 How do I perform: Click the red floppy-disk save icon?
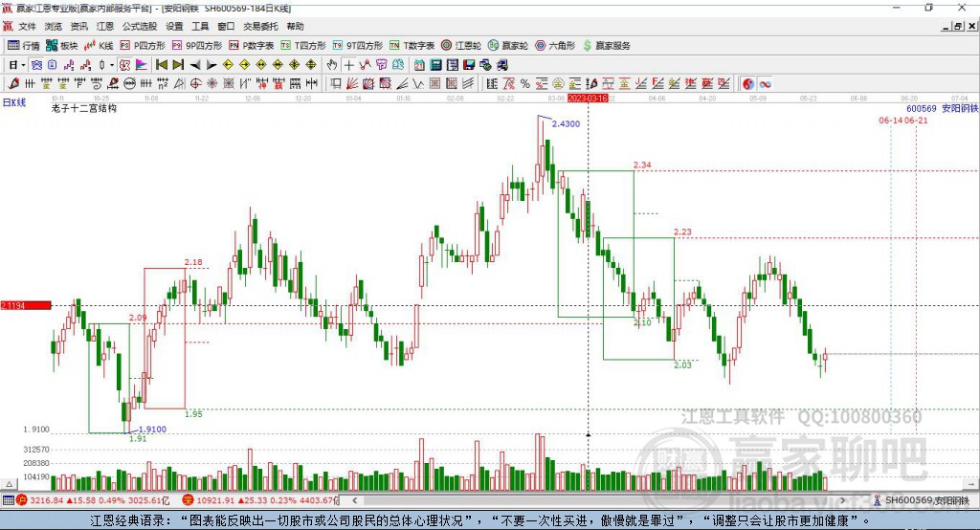point(469,65)
